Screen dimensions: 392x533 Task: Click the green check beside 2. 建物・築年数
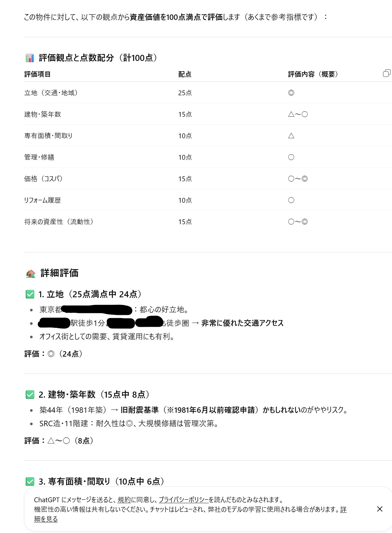click(x=30, y=394)
